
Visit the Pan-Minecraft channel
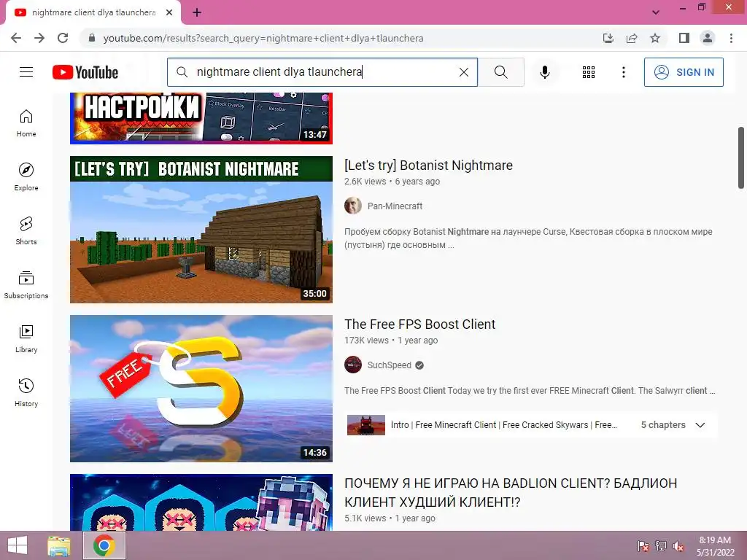[395, 206]
